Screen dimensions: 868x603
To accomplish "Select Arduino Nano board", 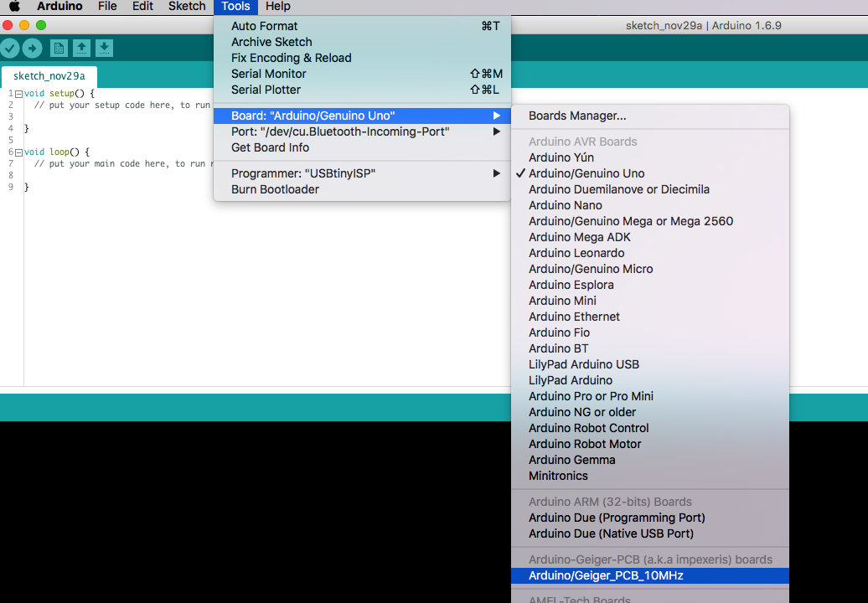I will click(650, 205).
